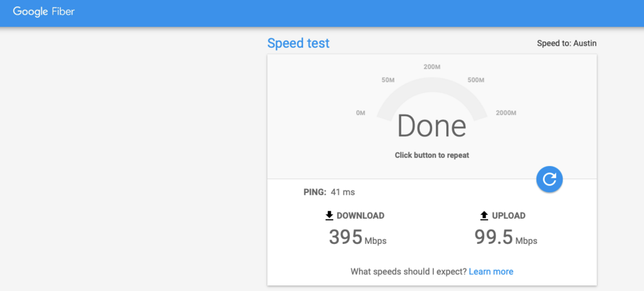Click the 2000M gauge label
The height and width of the screenshot is (291, 644).
click(x=506, y=113)
